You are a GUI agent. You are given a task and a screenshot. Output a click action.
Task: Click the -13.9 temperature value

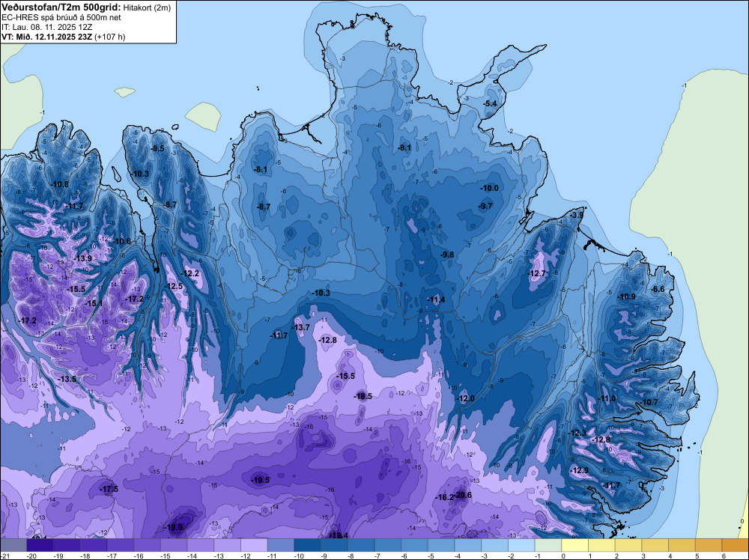click(82, 258)
